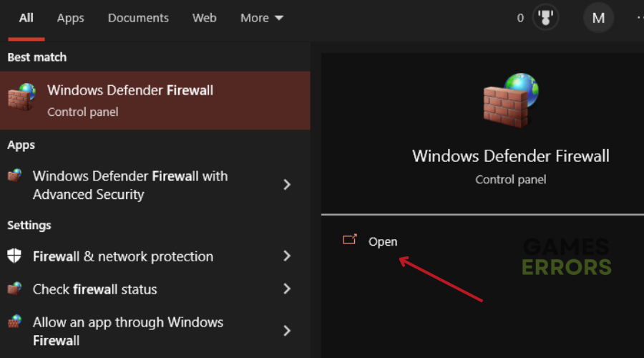Expand Firewall & network protection chevron
Screen dimensions: 644x358
coord(287,256)
